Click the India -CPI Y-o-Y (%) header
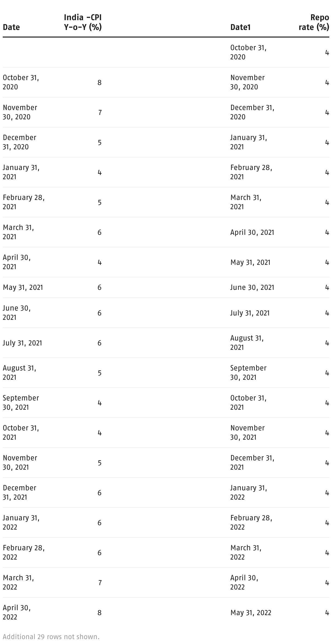332x644 pixels. click(x=83, y=22)
